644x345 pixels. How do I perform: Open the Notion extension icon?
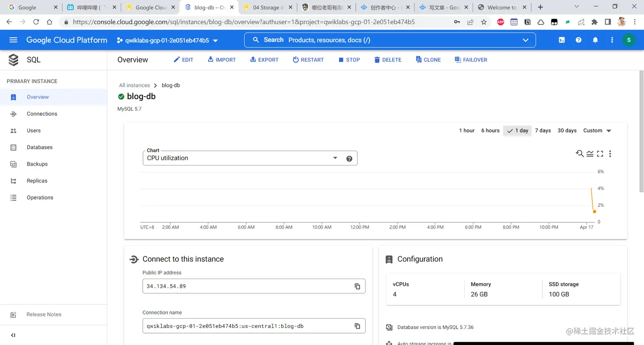click(x=527, y=22)
